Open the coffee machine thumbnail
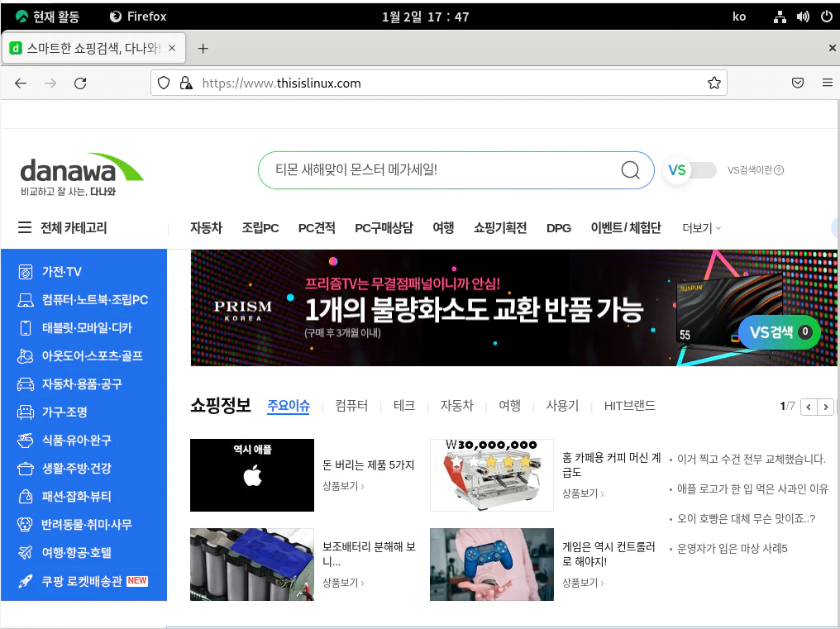The image size is (840, 629). (x=492, y=475)
